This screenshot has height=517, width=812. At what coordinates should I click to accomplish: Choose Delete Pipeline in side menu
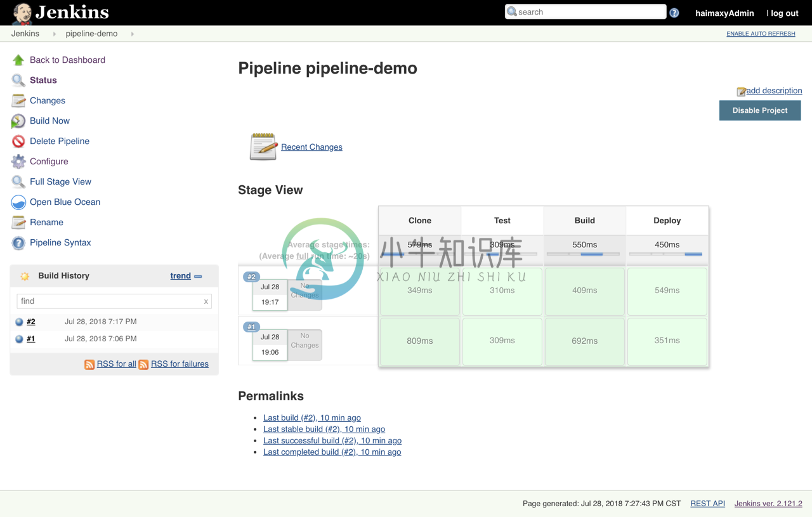60,141
